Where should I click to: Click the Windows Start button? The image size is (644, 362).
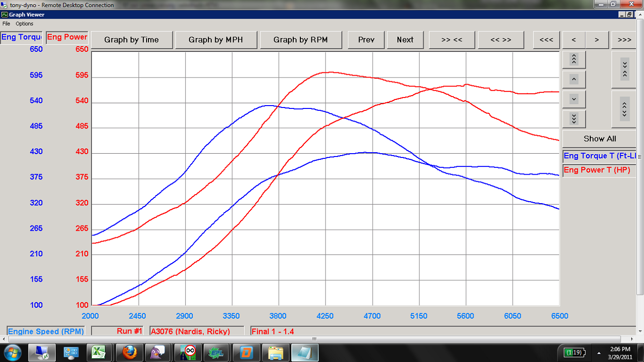(x=11, y=352)
